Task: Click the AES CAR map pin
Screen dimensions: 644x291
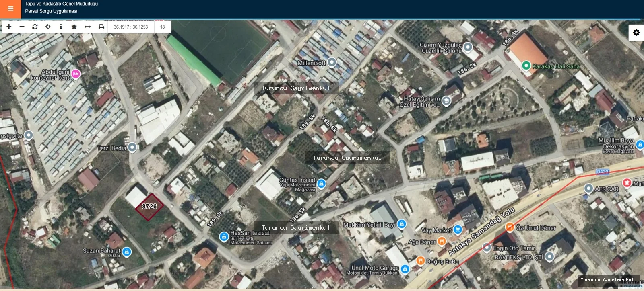Action: pyautogui.click(x=588, y=189)
